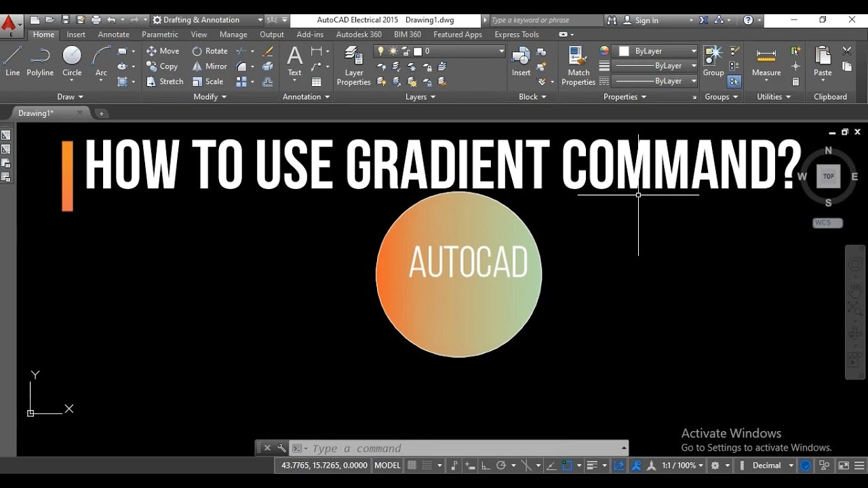Open the layer selection dropdown
868x488 pixels.
[x=439, y=51]
